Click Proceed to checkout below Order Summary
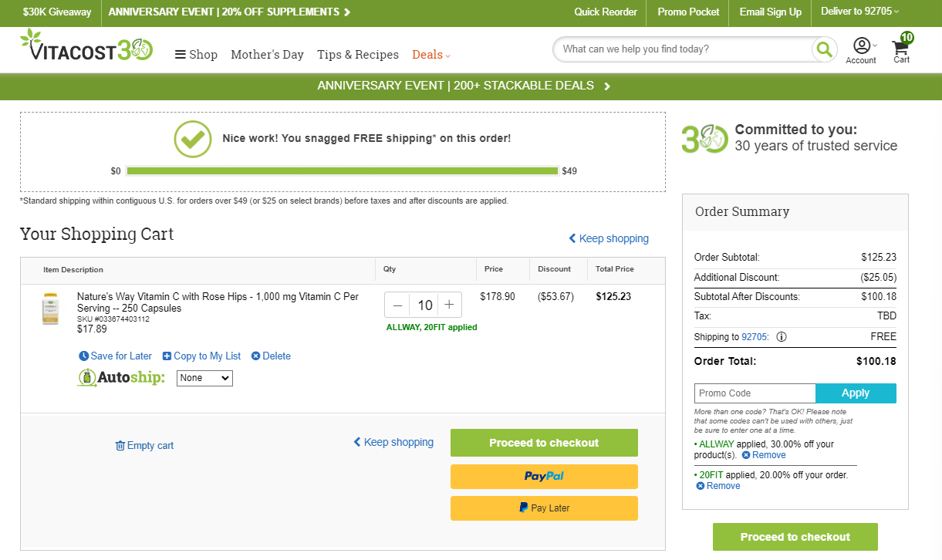The image size is (942, 560). tap(795, 537)
